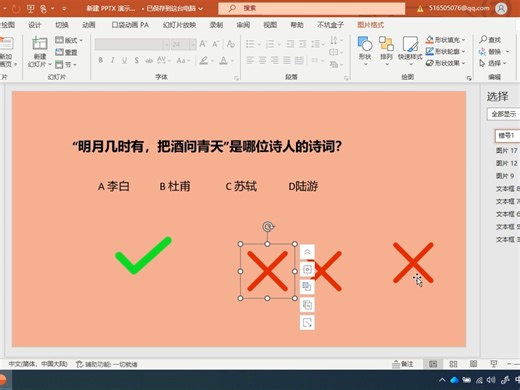This screenshot has width=520, height=390.
Task: Open the Picture Format (图片格式) tab
Action: (x=370, y=25)
